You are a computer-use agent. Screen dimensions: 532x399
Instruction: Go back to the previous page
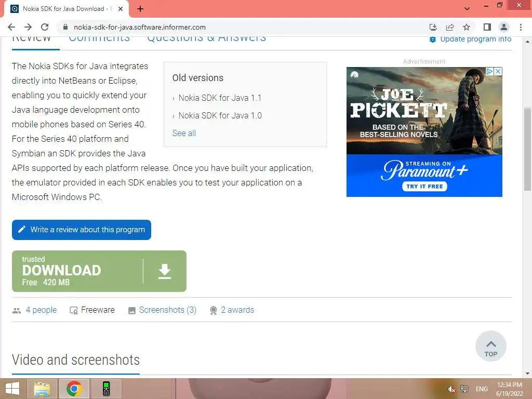point(11,27)
